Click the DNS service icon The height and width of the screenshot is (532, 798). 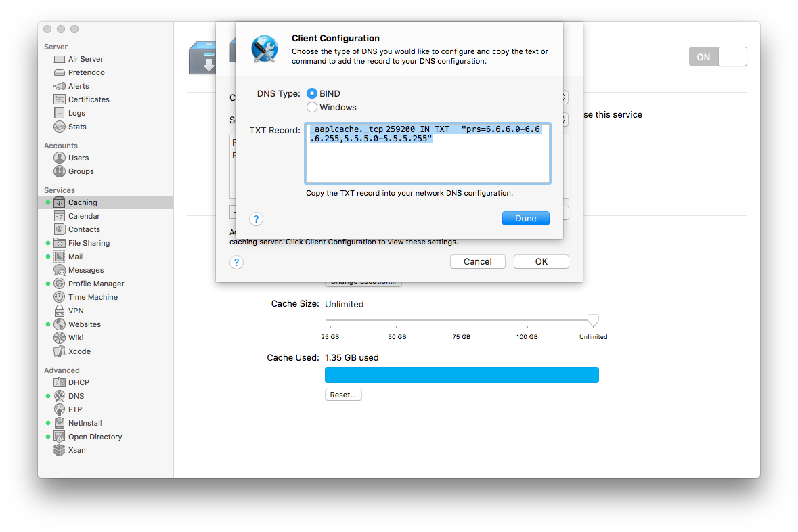point(59,396)
